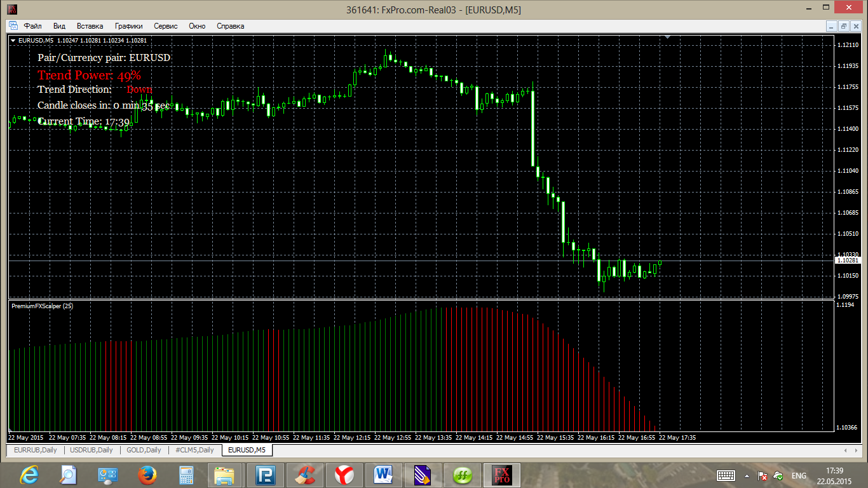The width and height of the screenshot is (868, 488).
Task: Show hidden system tray icons
Action: 746,475
